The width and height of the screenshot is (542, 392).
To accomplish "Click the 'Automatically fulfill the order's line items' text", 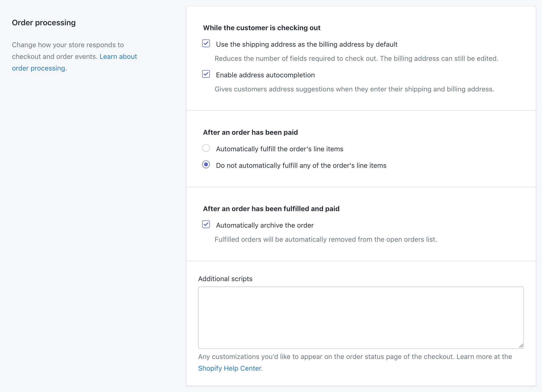I will tap(280, 149).
